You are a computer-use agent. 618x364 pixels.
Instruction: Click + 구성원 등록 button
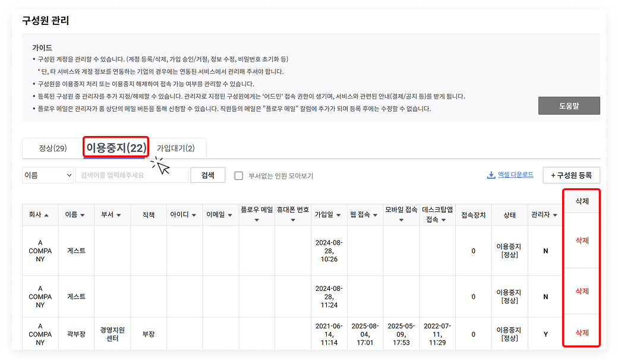(x=571, y=175)
